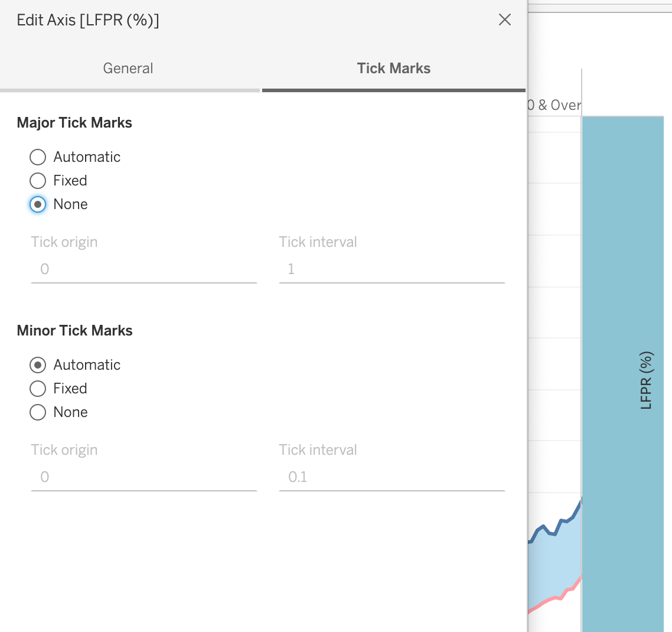Image resolution: width=672 pixels, height=632 pixels.
Task: Click the Major Tick interval field
Action: click(x=392, y=269)
